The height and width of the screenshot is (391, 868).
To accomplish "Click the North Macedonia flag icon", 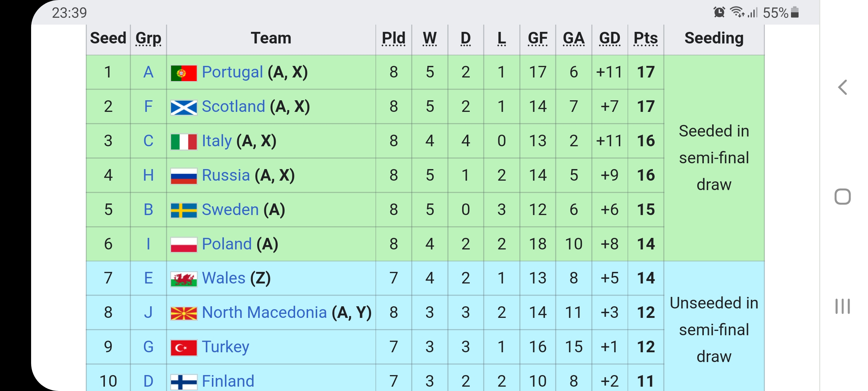I will click(184, 313).
